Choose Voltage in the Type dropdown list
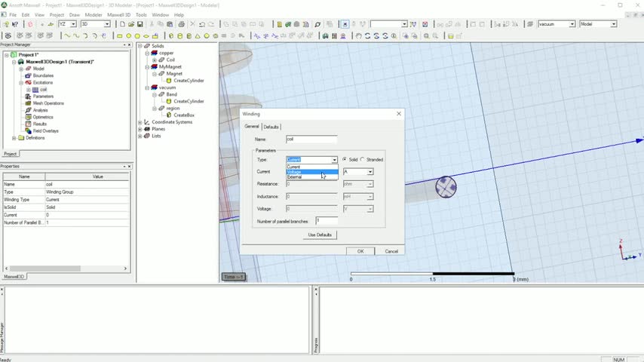The height and width of the screenshot is (362, 644). click(294, 172)
